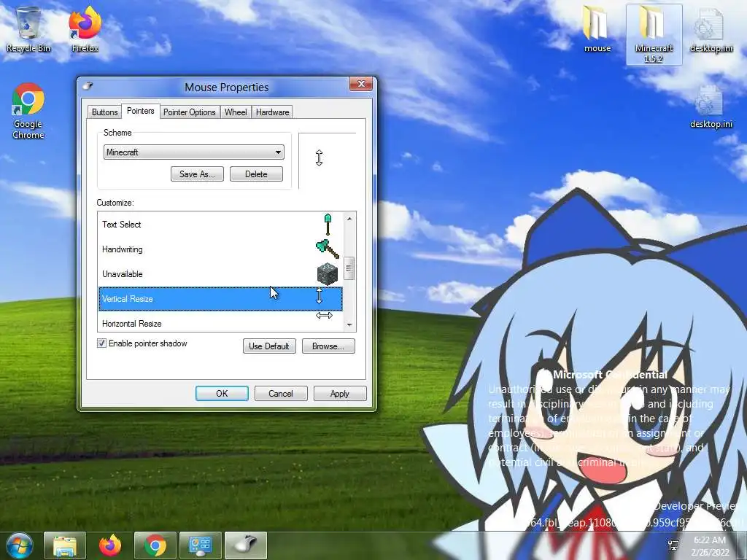This screenshot has width=747, height=560.
Task: Click the Delete scheme button
Action: [256, 174]
